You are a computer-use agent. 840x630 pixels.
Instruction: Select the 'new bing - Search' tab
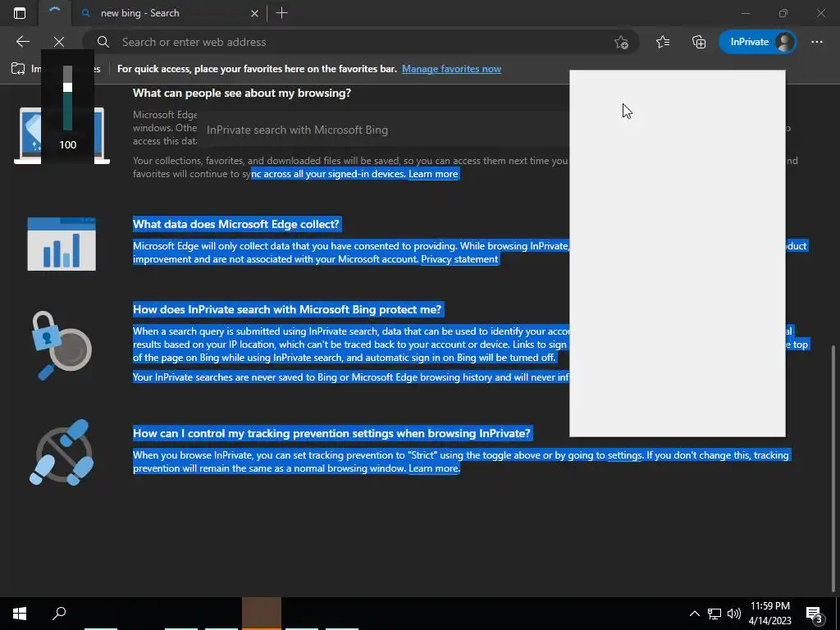[x=169, y=13]
